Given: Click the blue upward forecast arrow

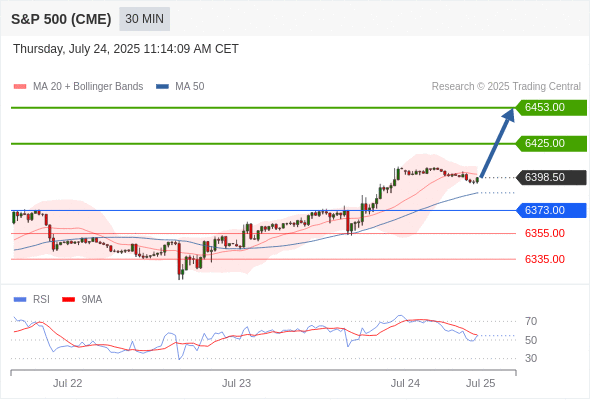Looking at the screenshot, I should [497, 142].
